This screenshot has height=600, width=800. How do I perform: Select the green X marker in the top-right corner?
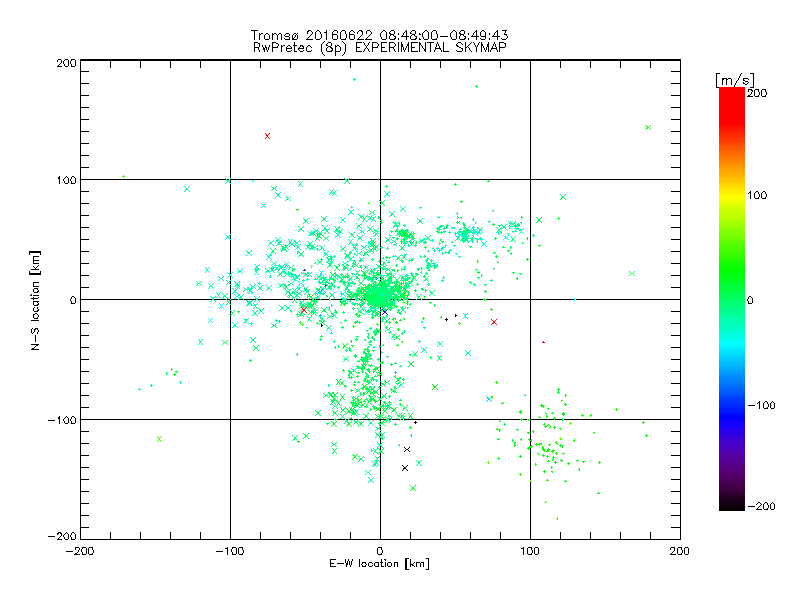point(648,128)
